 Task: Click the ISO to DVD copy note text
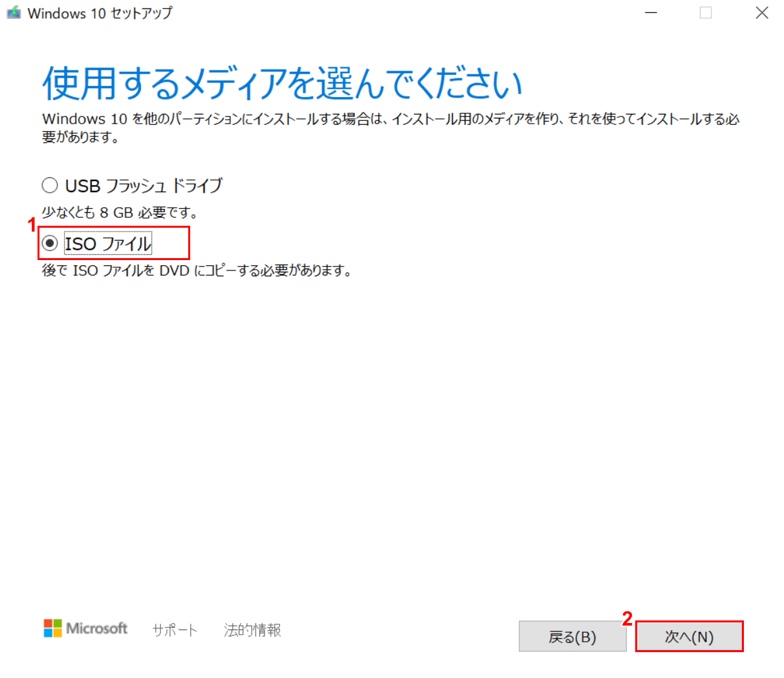pyautogui.click(x=197, y=270)
